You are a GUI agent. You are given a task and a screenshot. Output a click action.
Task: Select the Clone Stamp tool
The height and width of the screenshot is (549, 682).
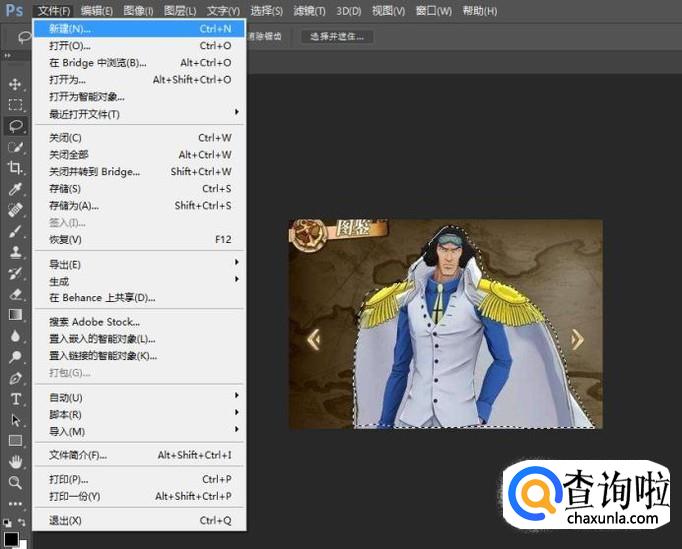pyautogui.click(x=15, y=252)
